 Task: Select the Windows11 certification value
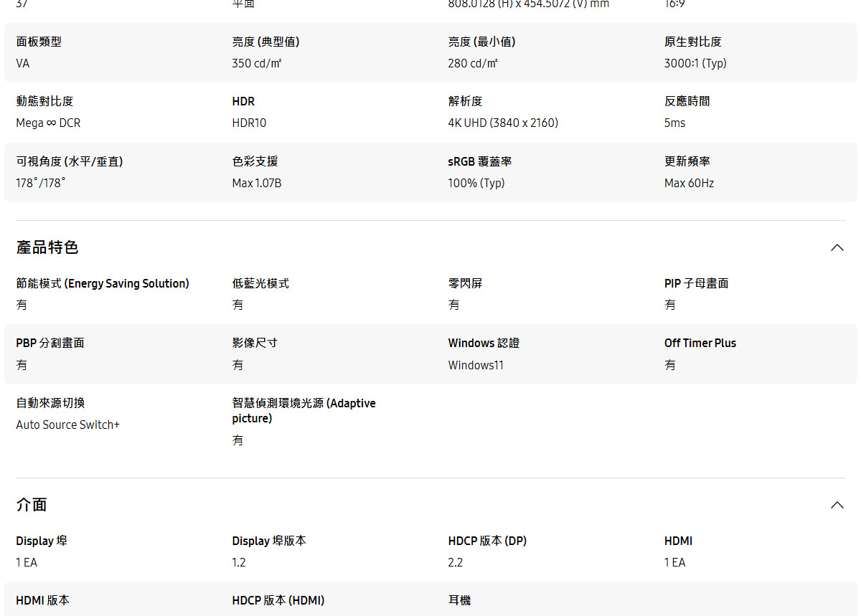(x=476, y=364)
